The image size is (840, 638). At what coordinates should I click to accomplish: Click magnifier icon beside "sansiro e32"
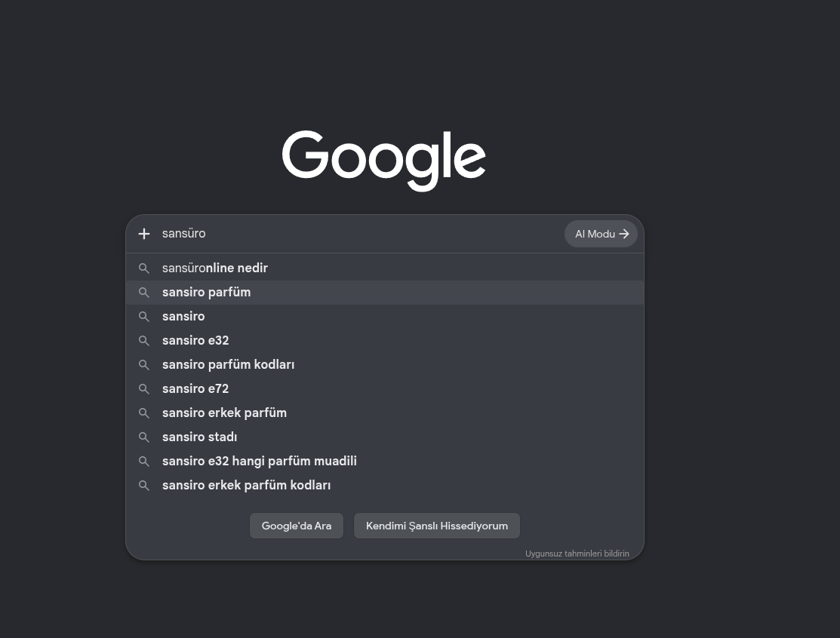[x=143, y=340]
